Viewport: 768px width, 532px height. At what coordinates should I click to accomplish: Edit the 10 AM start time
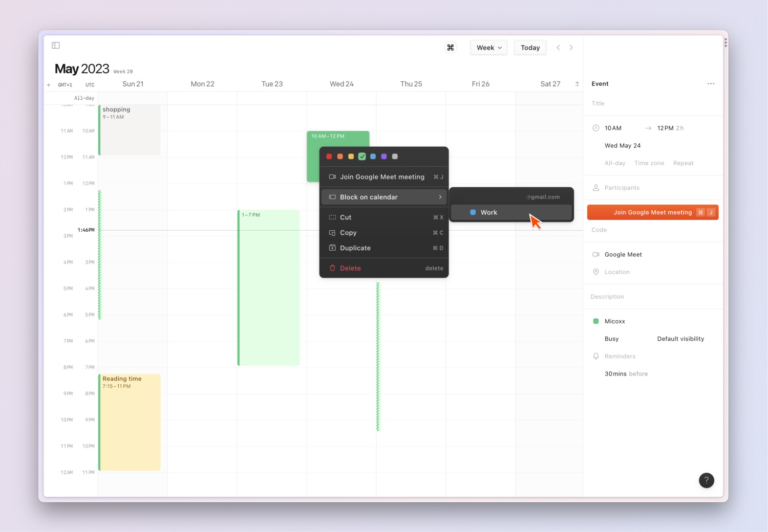[613, 128]
